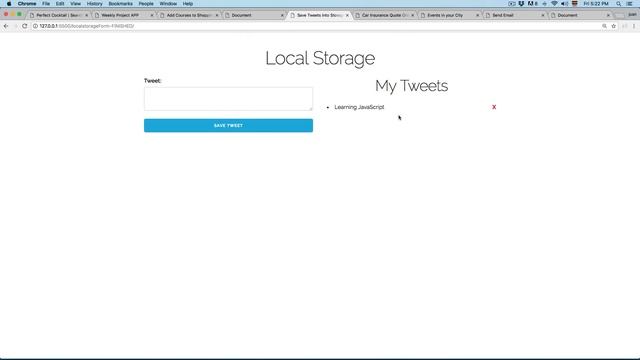Click the My Tweets heading
The width and height of the screenshot is (640, 360).
coord(411,86)
